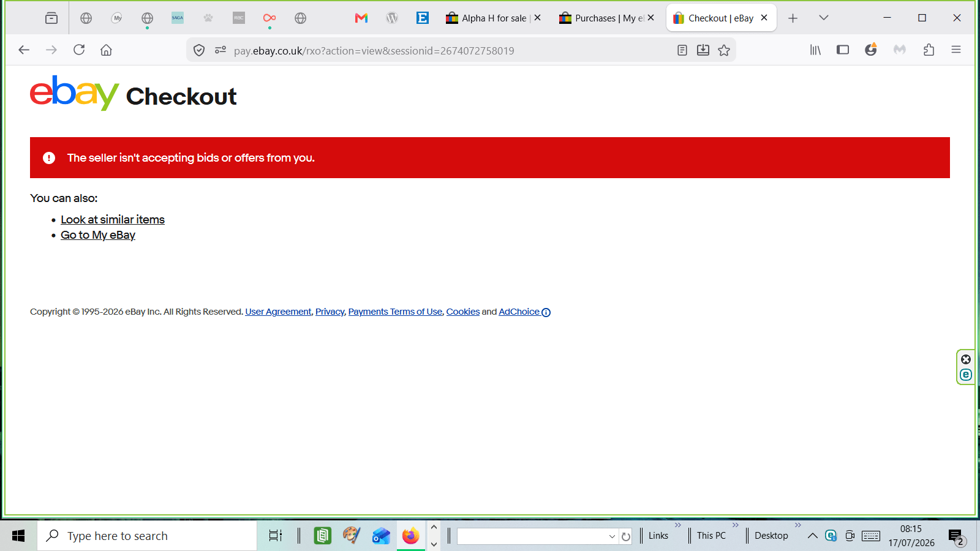
Task: Reload the current page
Action: click(79, 50)
